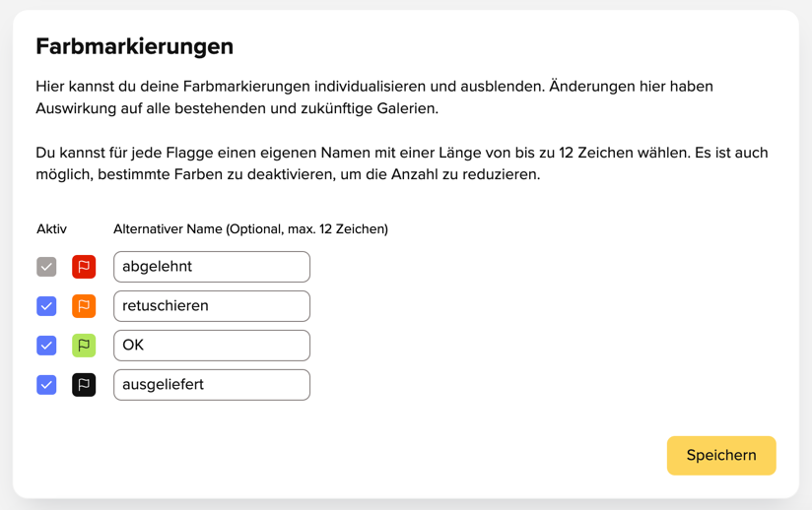Select the green flag icon
The height and width of the screenshot is (510, 812).
[84, 346]
